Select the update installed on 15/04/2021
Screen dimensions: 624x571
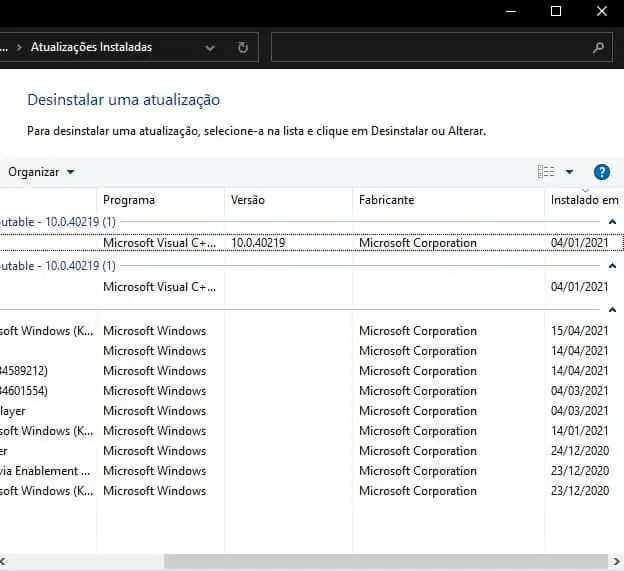coord(312,331)
